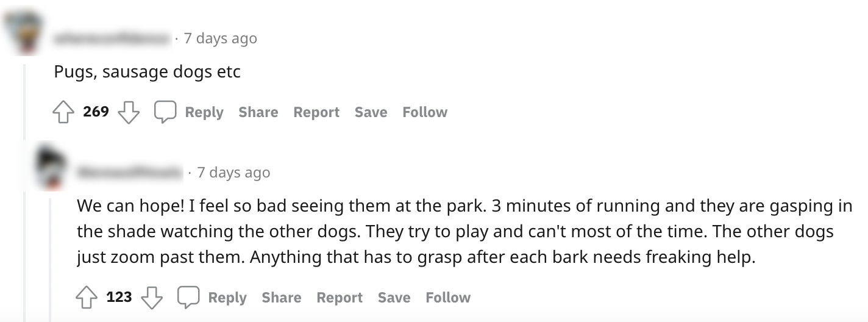
Task: Share the Pugs, sausage dogs comment
Action: pyautogui.click(x=258, y=112)
